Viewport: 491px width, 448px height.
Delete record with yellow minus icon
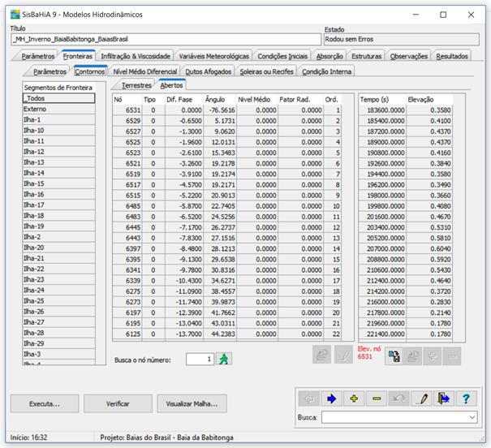coord(377,398)
